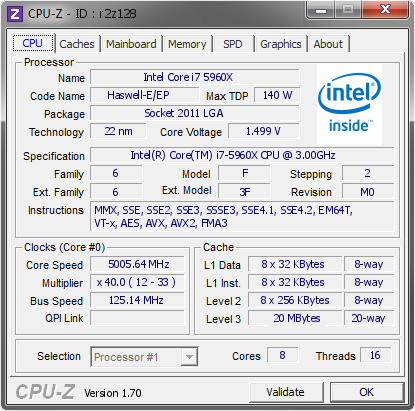
Task: Click the processor name Intel Core i7 5960X
Action: tap(195, 77)
